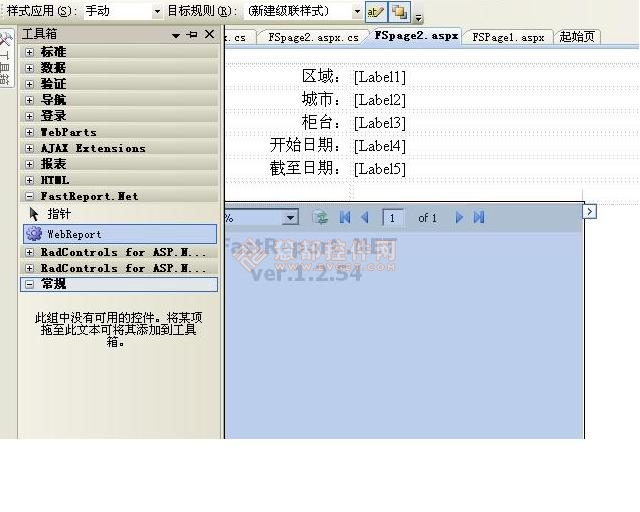The height and width of the screenshot is (512, 640).
Task: Open the 目标规则 dropdown
Action: pos(357,12)
